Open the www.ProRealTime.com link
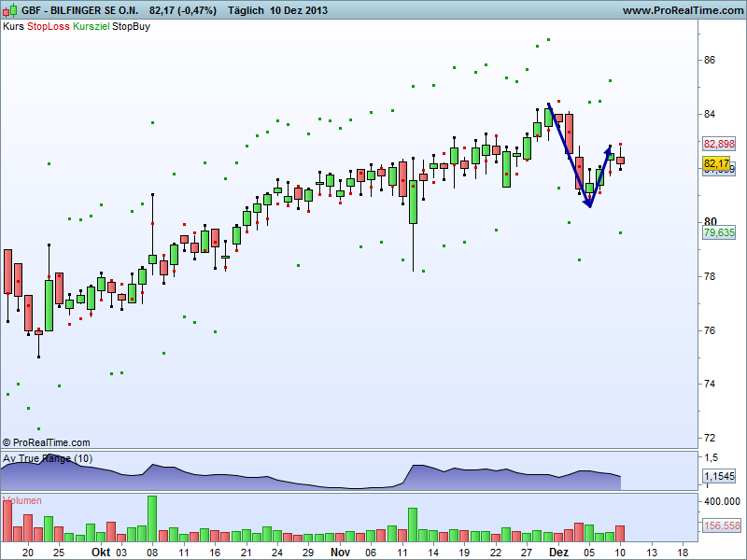Image resolution: width=747 pixels, height=560 pixels. (683, 10)
